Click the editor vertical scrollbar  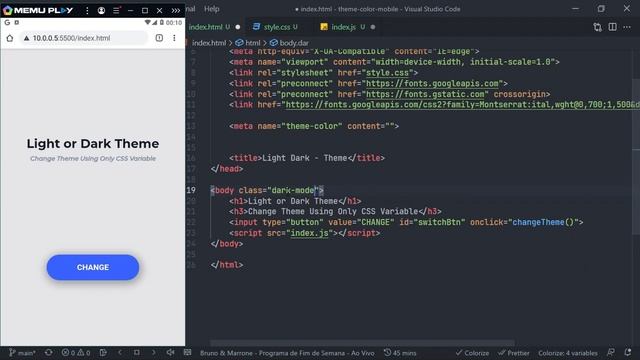pos(636,157)
